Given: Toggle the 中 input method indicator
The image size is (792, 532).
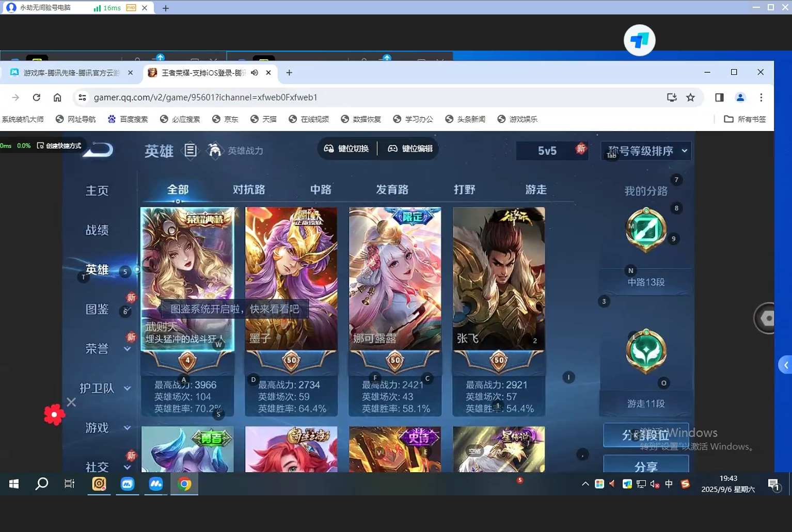Looking at the screenshot, I should pos(669,484).
